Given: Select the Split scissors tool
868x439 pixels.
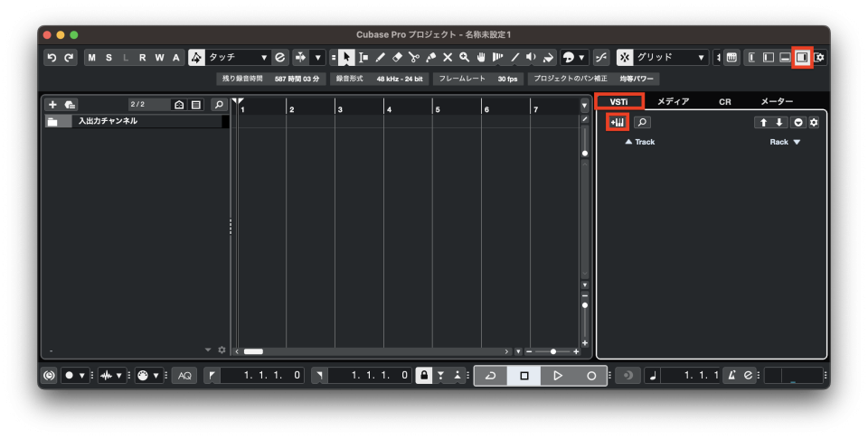Looking at the screenshot, I should [414, 58].
